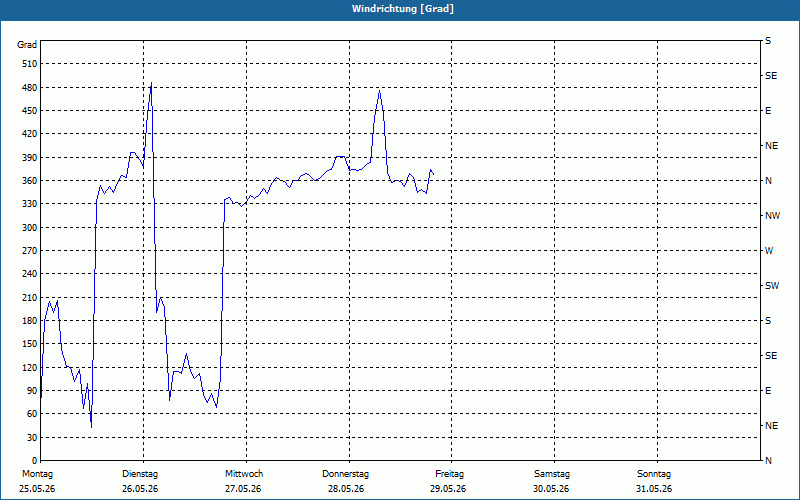This screenshot has height=500, width=800.
Task: Select the 60 value on the left axis
Action: [32, 414]
